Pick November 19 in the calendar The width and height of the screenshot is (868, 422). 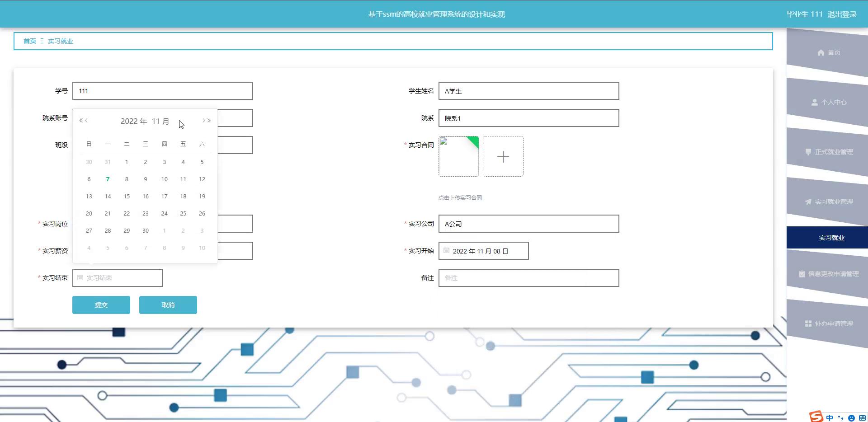tap(202, 197)
